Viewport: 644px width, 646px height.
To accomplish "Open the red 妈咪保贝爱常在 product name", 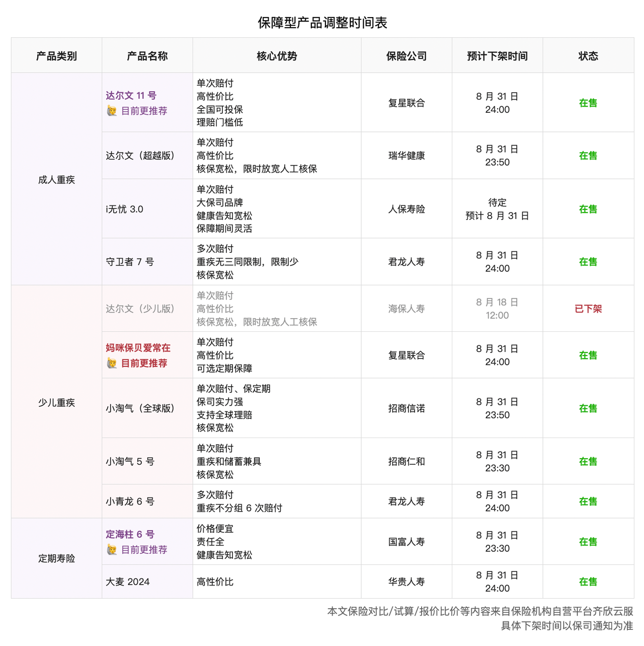I will tap(138, 348).
